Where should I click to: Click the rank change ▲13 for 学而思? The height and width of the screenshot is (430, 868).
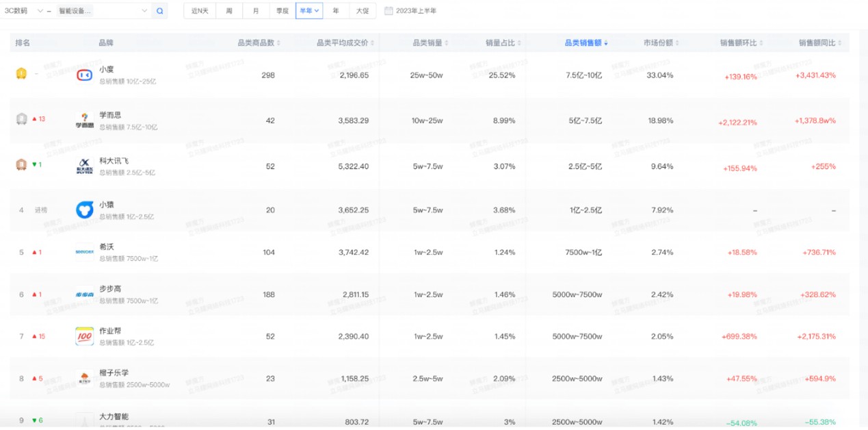point(39,119)
